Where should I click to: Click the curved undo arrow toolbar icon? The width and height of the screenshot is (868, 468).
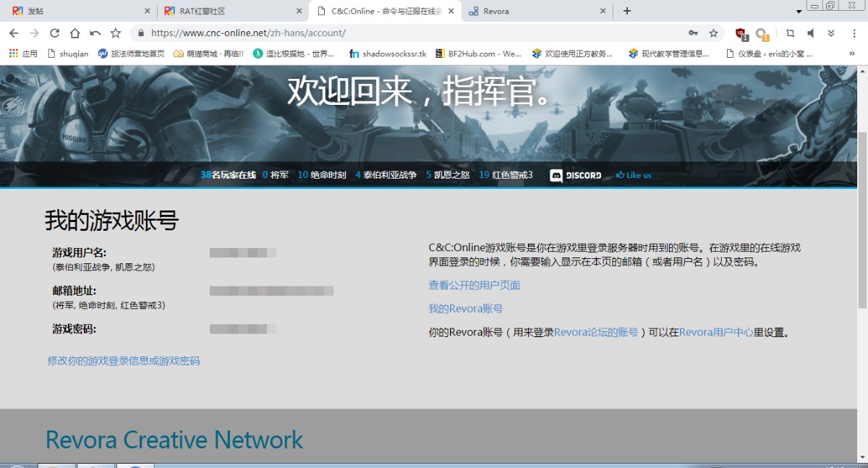point(95,33)
